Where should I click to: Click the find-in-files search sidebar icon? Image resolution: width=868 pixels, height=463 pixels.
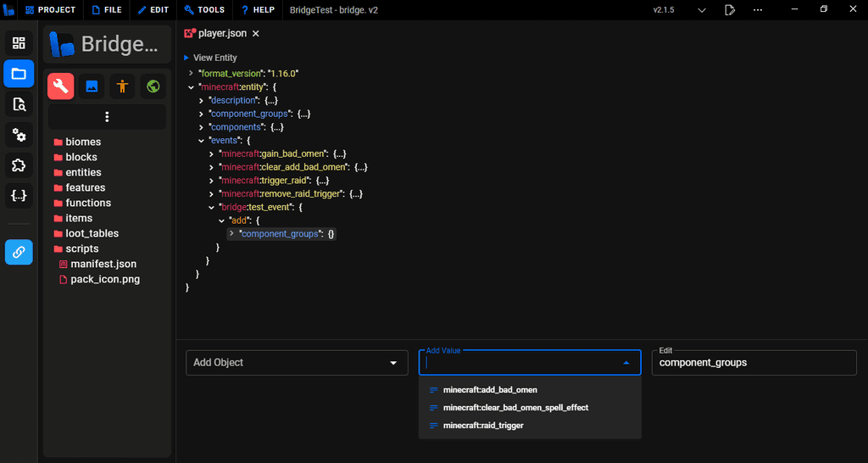[x=19, y=104]
